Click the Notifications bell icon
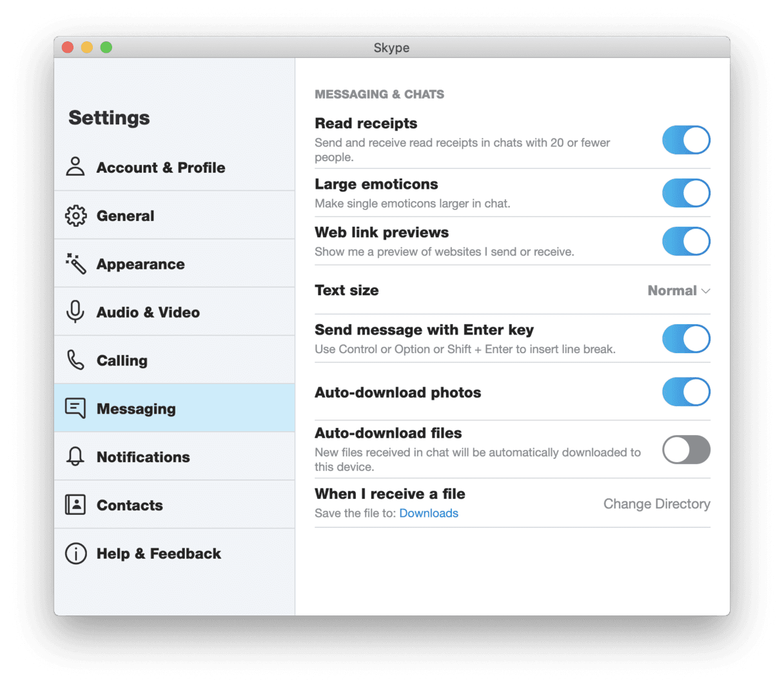The image size is (784, 687). (x=75, y=456)
